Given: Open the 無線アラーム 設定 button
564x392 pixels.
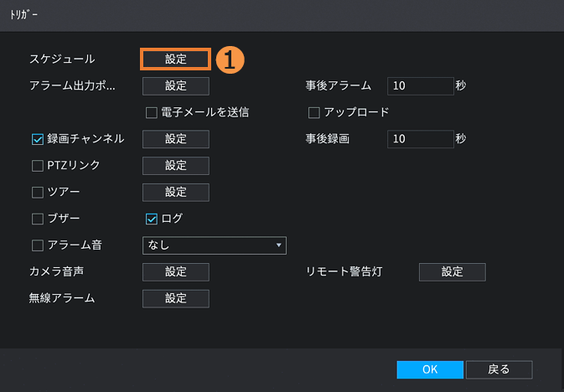Looking at the screenshot, I should pyautogui.click(x=175, y=298).
